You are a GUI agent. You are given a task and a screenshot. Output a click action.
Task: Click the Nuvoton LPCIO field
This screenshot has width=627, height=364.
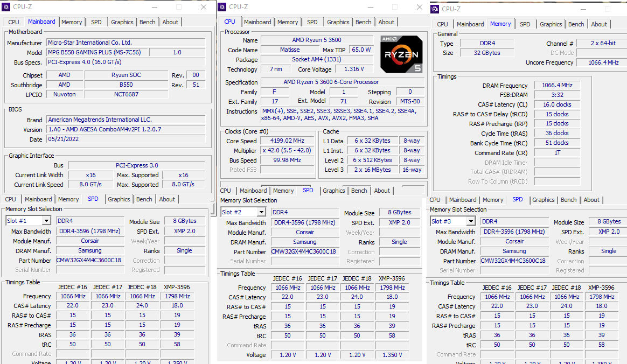pos(65,94)
